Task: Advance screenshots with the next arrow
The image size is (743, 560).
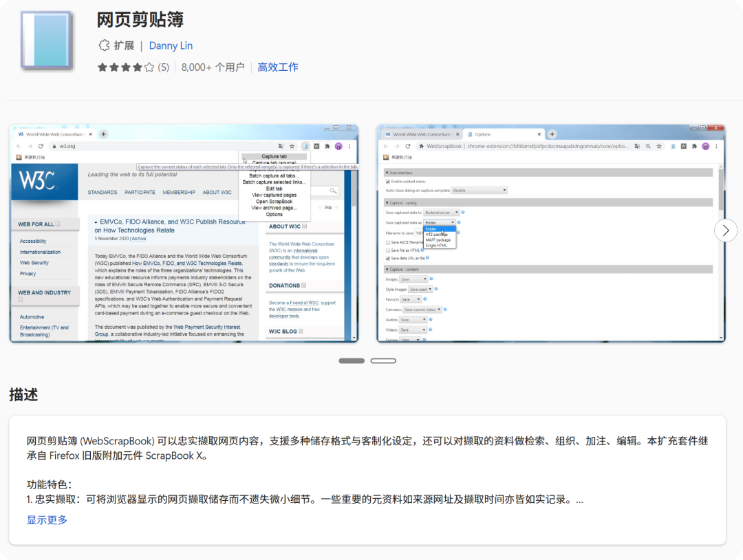Action: coord(726,230)
